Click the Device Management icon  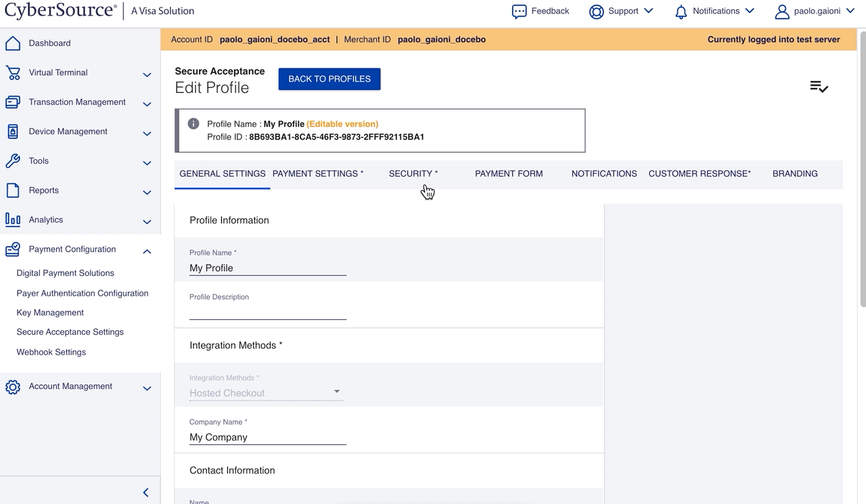[x=12, y=132]
